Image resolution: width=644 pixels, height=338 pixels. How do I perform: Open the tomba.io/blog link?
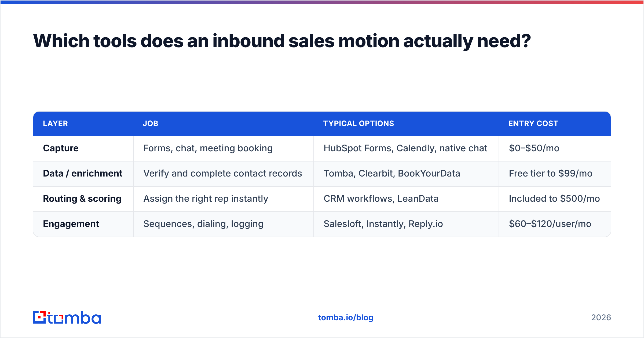coord(346,318)
